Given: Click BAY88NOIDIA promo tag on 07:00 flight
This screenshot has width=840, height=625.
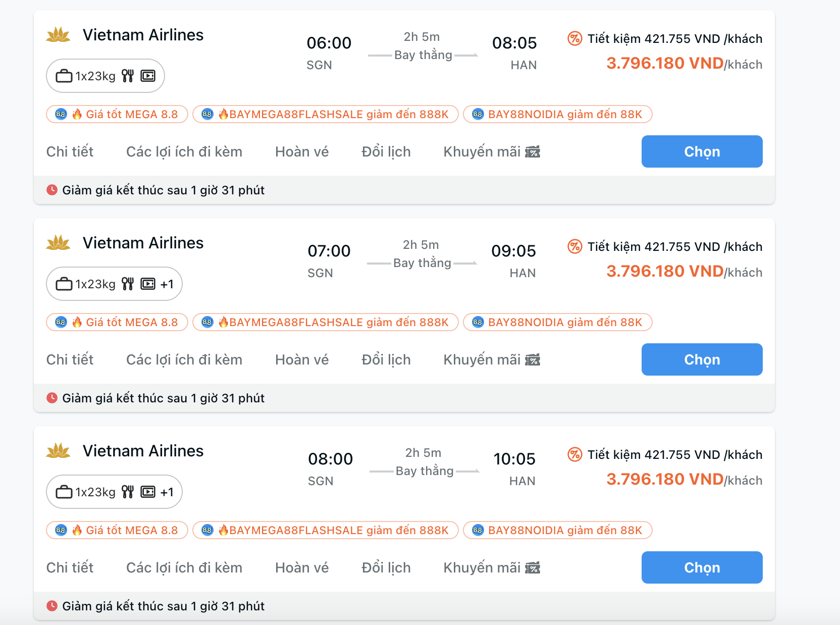Looking at the screenshot, I should (557, 322).
